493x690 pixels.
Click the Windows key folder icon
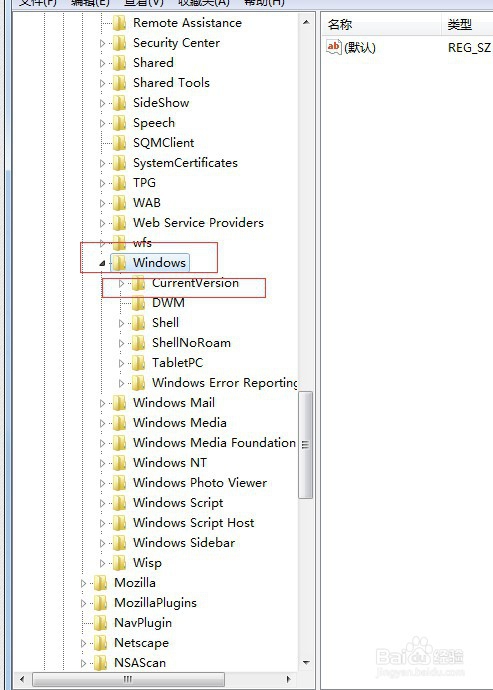click(x=119, y=263)
